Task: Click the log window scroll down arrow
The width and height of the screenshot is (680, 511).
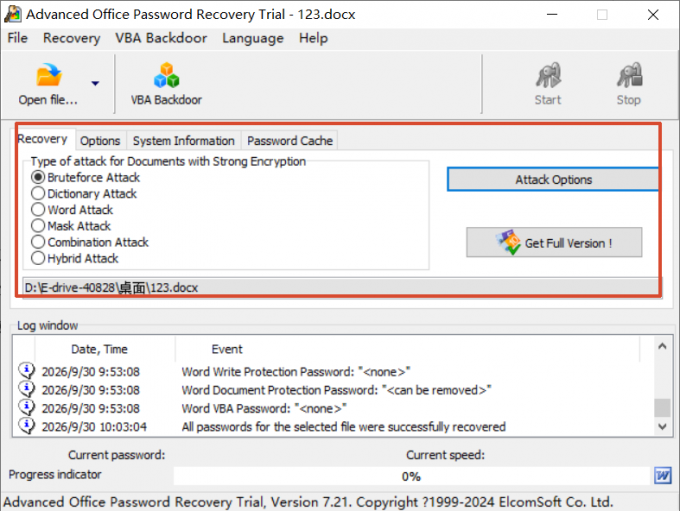Action: [662, 426]
